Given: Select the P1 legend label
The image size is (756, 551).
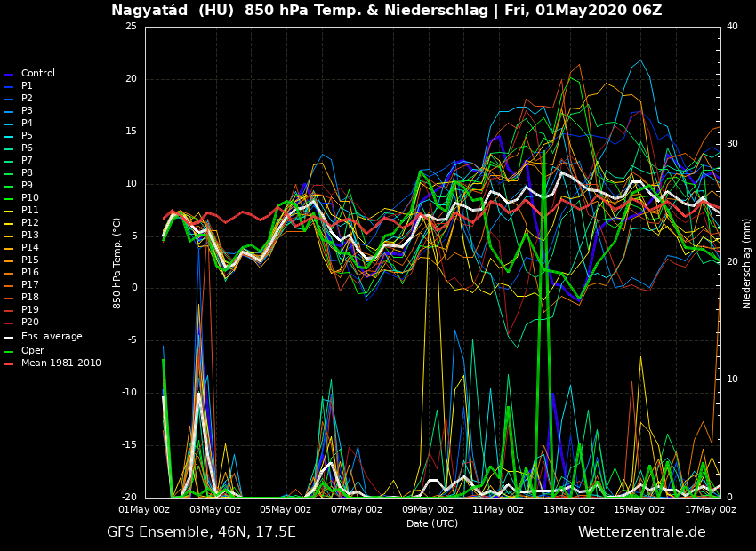Looking at the screenshot, I should 27,86.
